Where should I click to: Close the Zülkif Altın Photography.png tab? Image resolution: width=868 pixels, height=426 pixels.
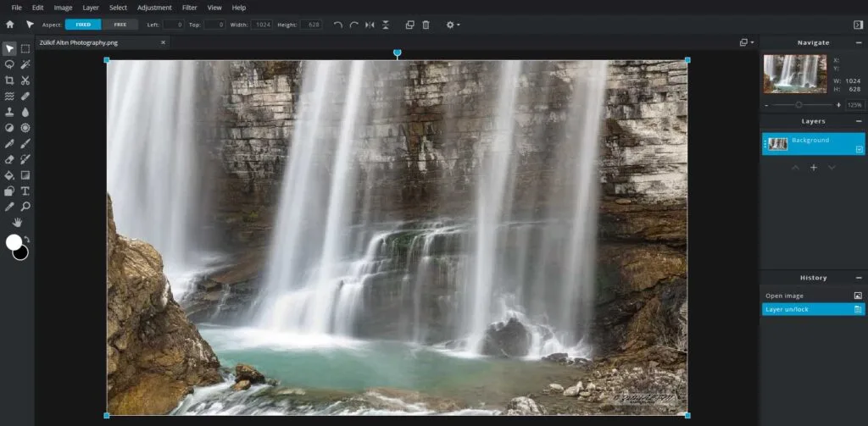pos(163,42)
